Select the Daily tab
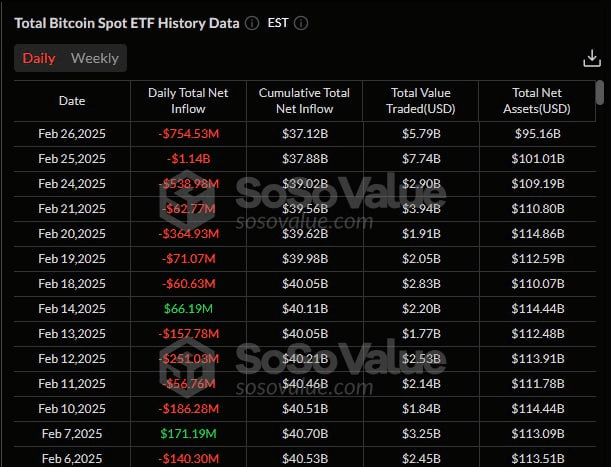The height and width of the screenshot is (467, 611). coord(39,58)
